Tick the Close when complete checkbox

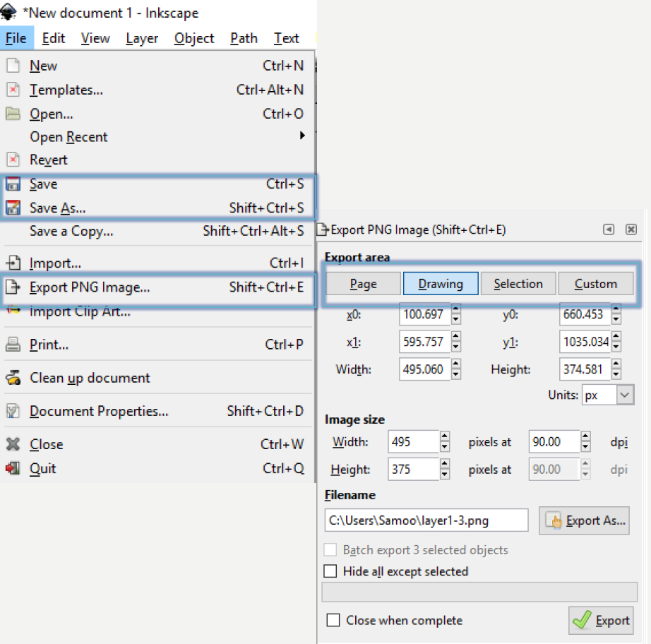(333, 620)
